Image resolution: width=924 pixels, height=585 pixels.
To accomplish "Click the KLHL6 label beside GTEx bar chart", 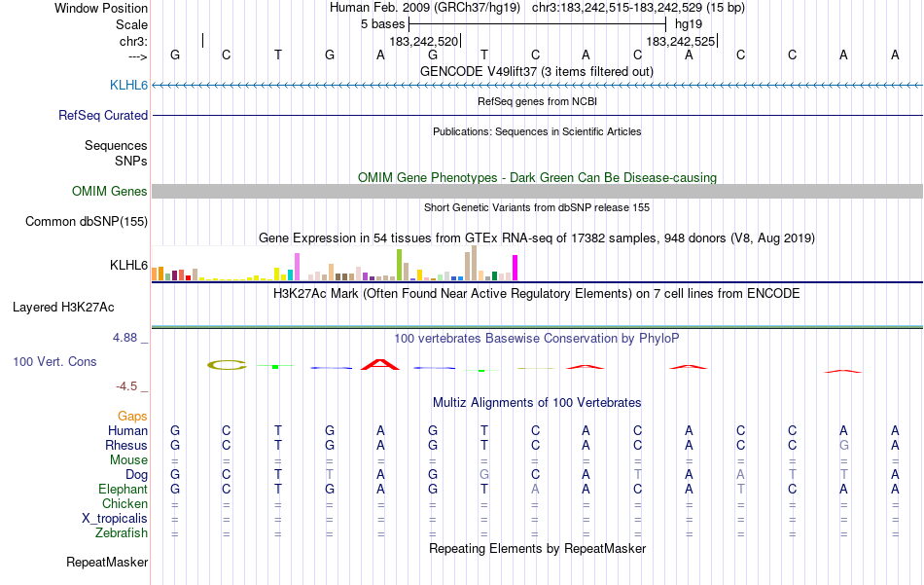I will pyautogui.click(x=128, y=265).
